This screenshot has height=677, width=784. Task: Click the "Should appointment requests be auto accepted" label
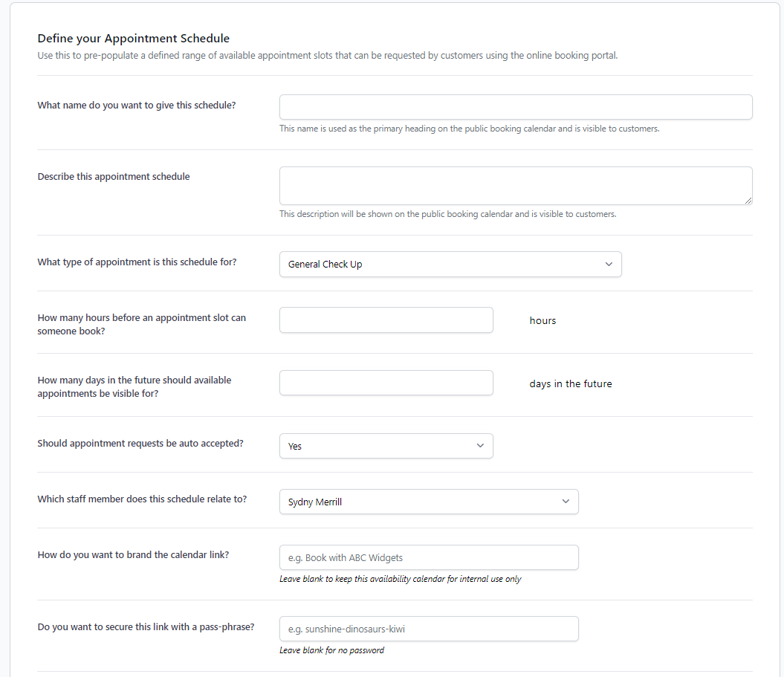(140, 444)
